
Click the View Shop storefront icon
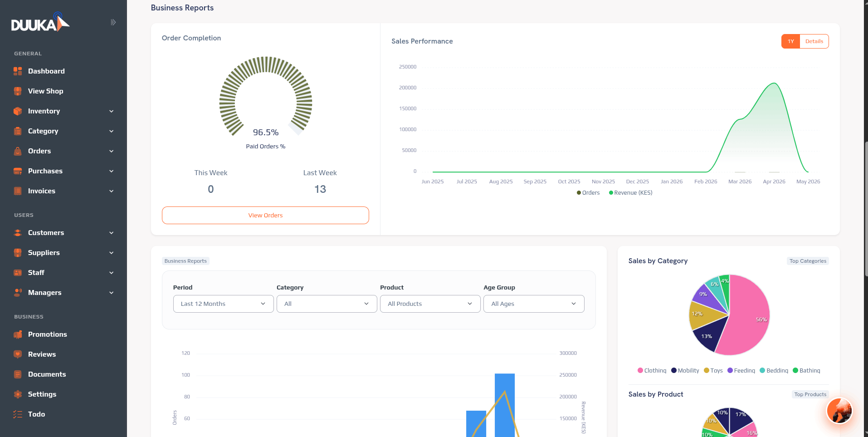[x=18, y=91]
